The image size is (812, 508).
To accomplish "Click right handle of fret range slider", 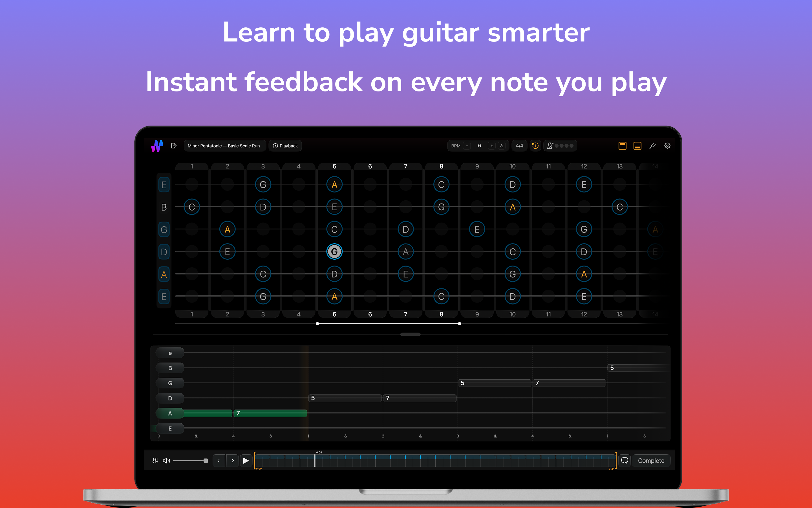I will point(459,323).
